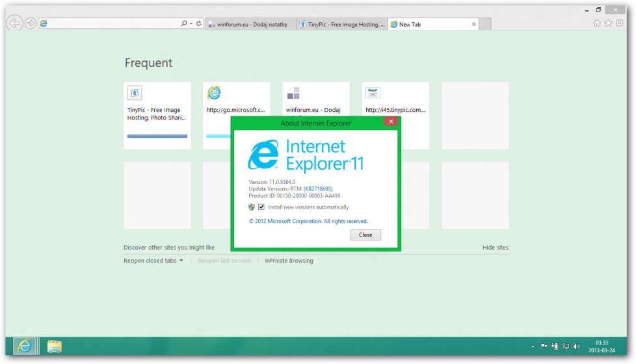The image size is (636, 364).
Task: Expand the address bar autocomplete dropdown arrow
Action: point(191,24)
